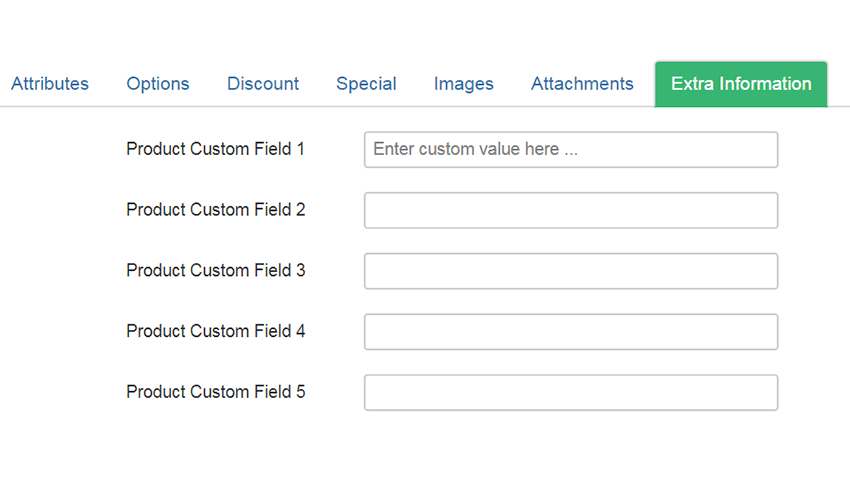Open the Options tab
This screenshot has width=850, height=500.
point(158,84)
